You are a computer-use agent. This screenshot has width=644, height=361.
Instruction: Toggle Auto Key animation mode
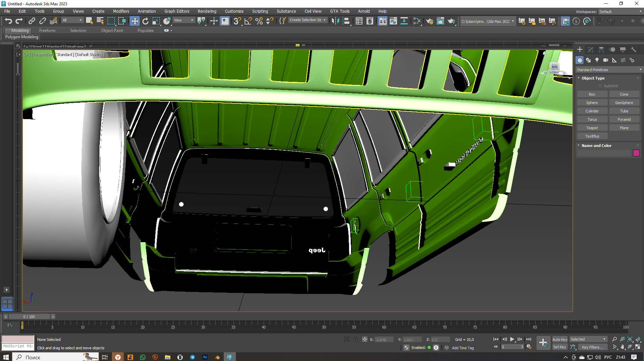559,340
